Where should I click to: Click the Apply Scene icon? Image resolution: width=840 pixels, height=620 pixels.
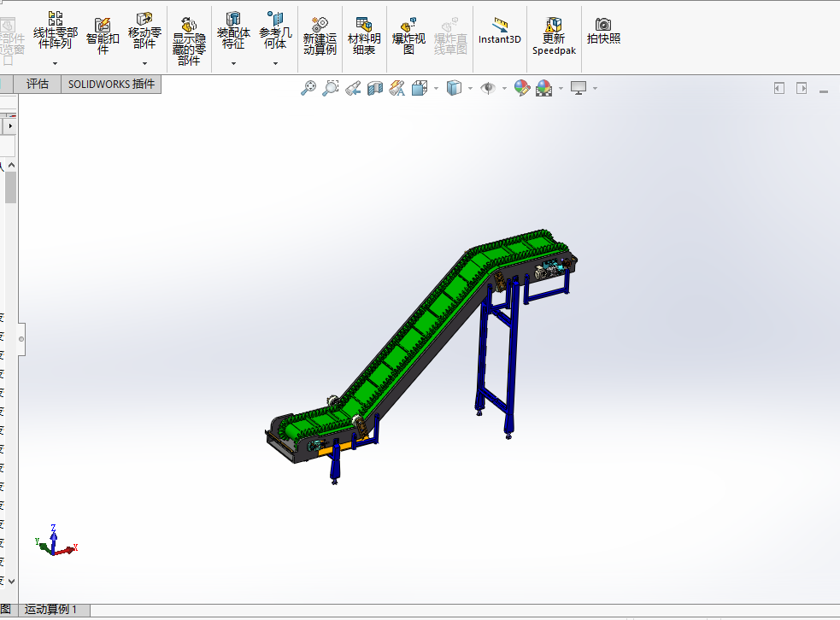(x=543, y=88)
